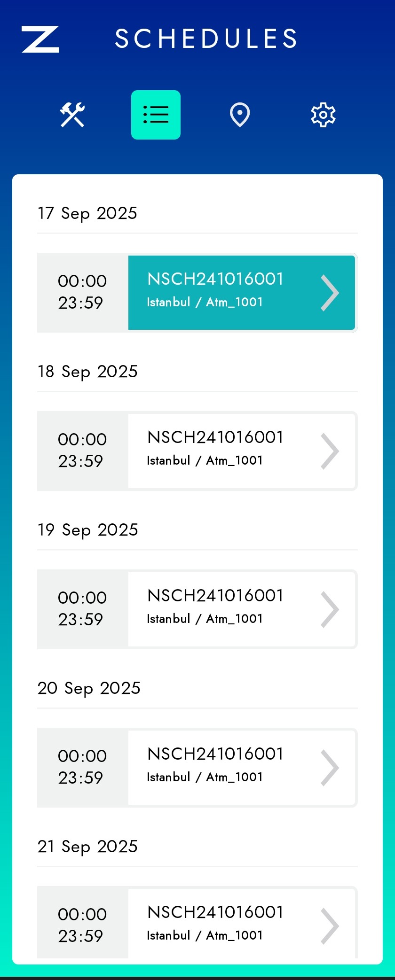This screenshot has width=395, height=980.
Task: Select the 20 Sep NSCH241016001 entry
Action: coord(215,765)
